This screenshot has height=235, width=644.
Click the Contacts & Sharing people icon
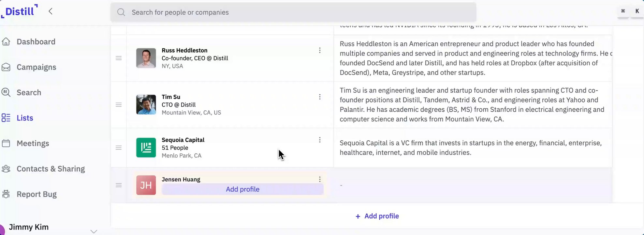(x=6, y=169)
